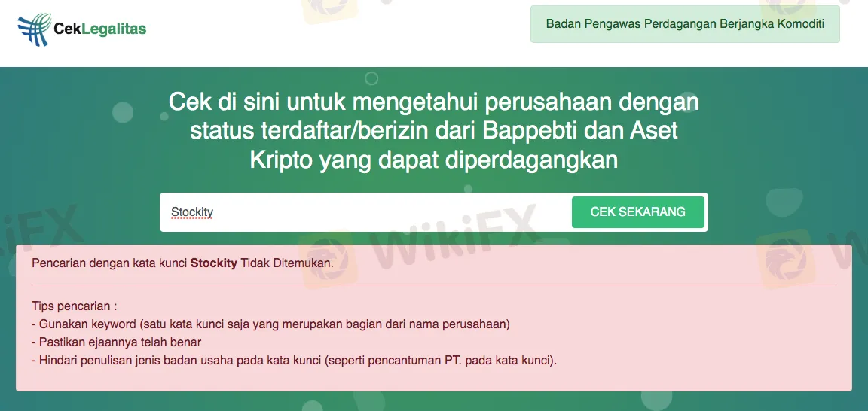Image resolution: width=868 pixels, height=411 pixels.
Task: Click the WikiFX emblem at alert's right edge
Action: [x=785, y=259]
